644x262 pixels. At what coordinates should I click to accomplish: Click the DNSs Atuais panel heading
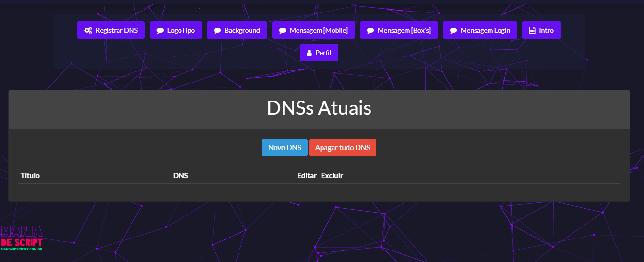pos(319,109)
